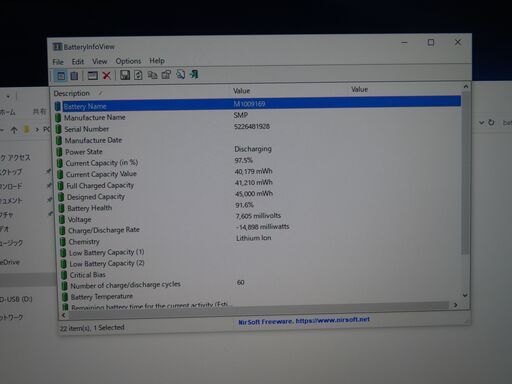Image resolution: width=512 pixels, height=384 pixels.
Task: Click the horizontal scrollbar's right arrow
Action: click(455, 305)
